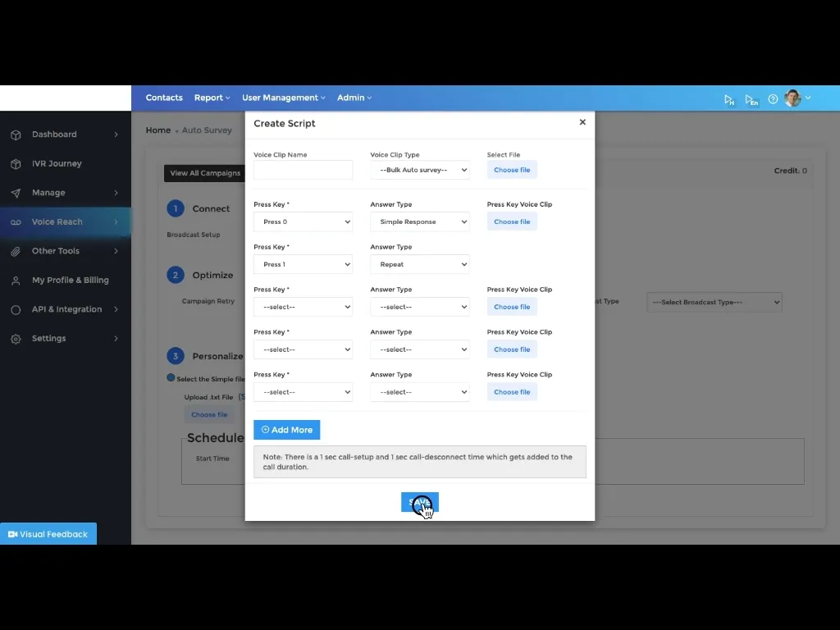Click the play icon labeled En

click(751, 100)
